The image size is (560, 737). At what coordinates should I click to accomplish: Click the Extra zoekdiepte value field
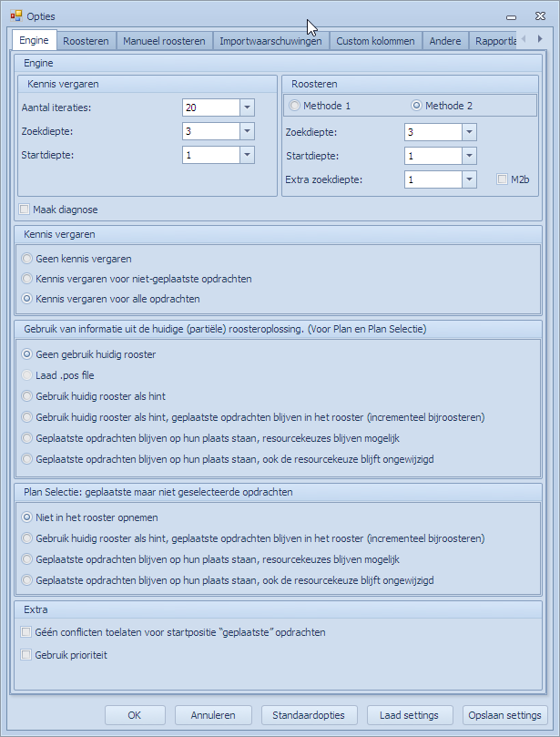pyautogui.click(x=433, y=179)
